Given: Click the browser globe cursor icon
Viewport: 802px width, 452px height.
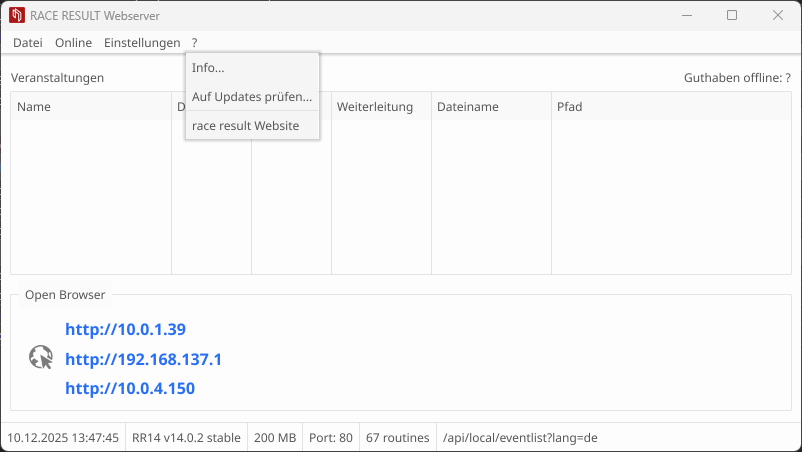Looking at the screenshot, I should [x=41, y=358].
